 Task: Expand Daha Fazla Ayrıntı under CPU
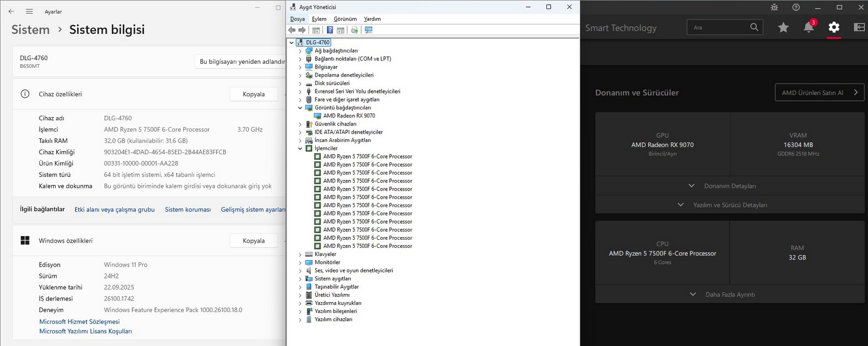(730, 294)
